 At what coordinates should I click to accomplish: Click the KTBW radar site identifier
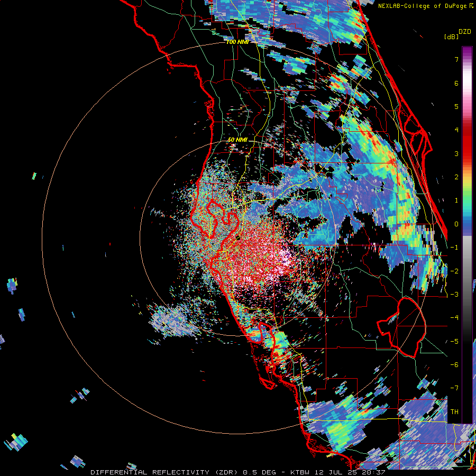tap(301, 472)
